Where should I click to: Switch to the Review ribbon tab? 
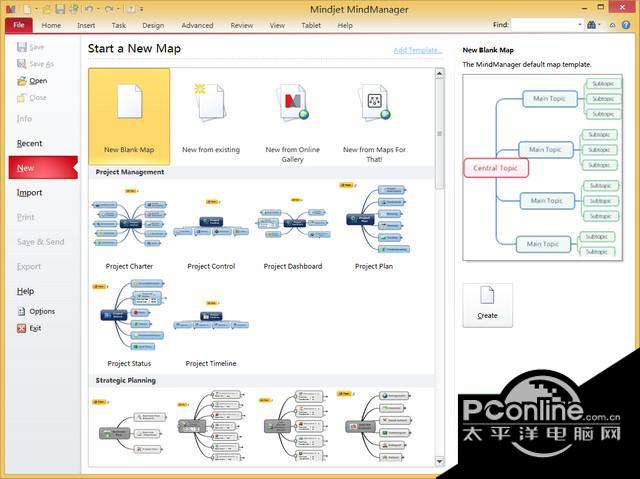click(x=242, y=25)
